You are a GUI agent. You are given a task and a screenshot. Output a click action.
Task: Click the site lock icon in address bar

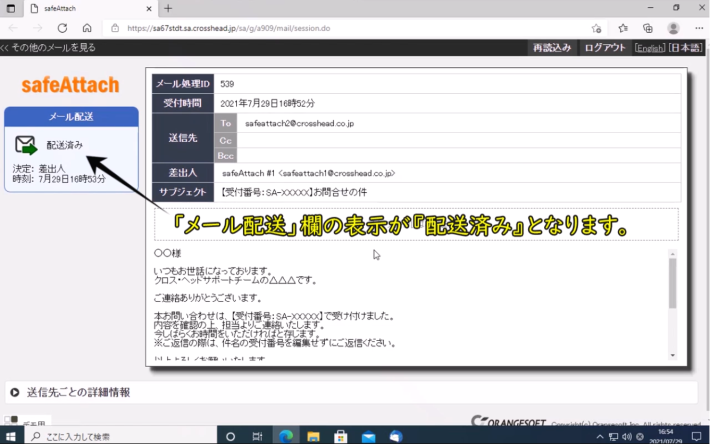[115, 28]
